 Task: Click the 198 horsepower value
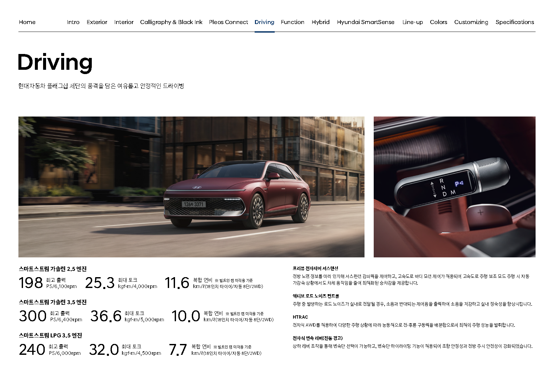tap(31, 283)
